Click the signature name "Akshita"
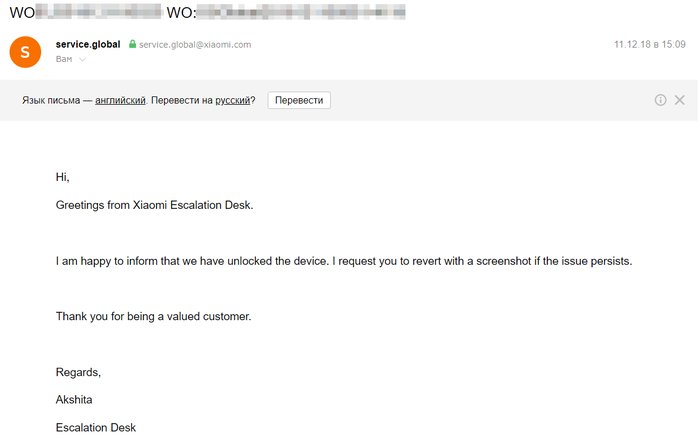Screen dimensions: 700x438 coord(76,401)
